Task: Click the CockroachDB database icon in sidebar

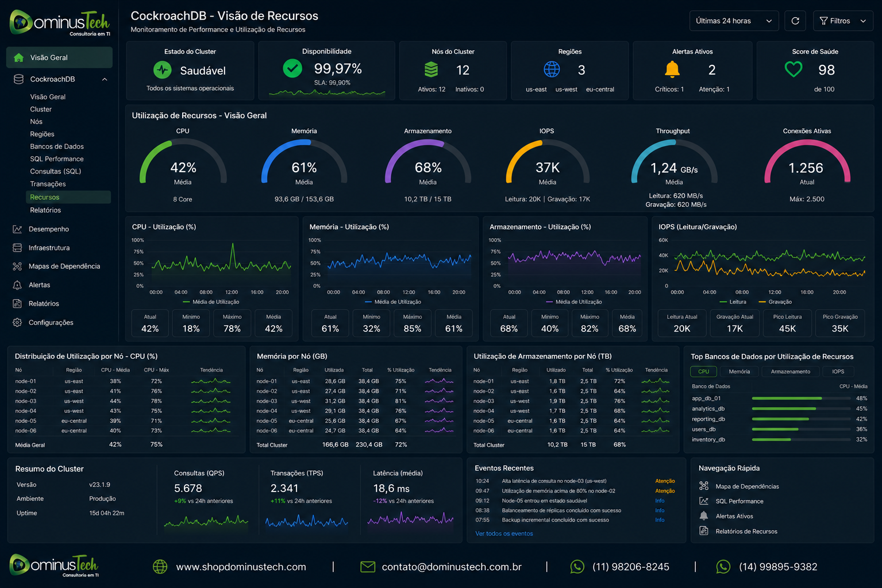Action: (x=18, y=79)
